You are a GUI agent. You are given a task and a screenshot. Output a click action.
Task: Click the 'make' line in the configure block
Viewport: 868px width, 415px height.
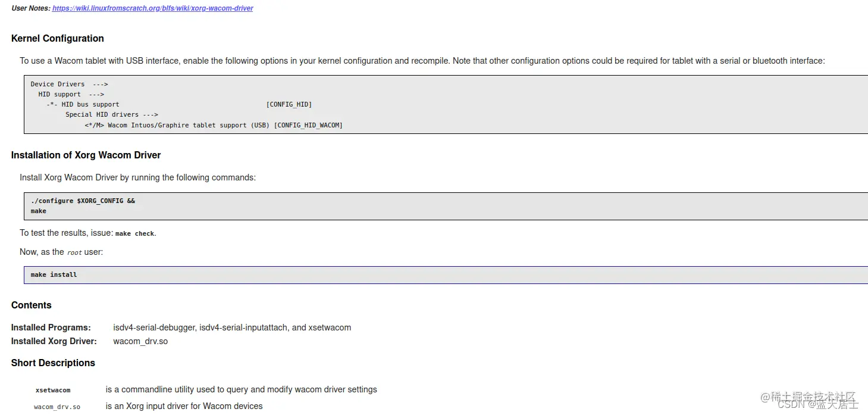click(x=39, y=211)
